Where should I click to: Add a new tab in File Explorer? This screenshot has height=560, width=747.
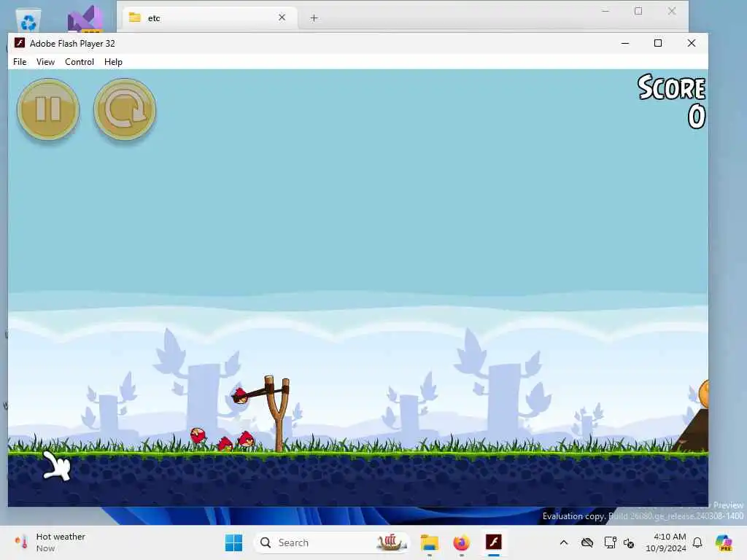coord(314,18)
